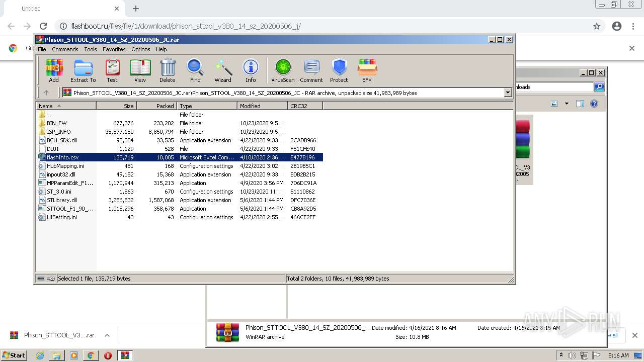
Task: Sort by the Modified column header
Action: tap(262, 106)
